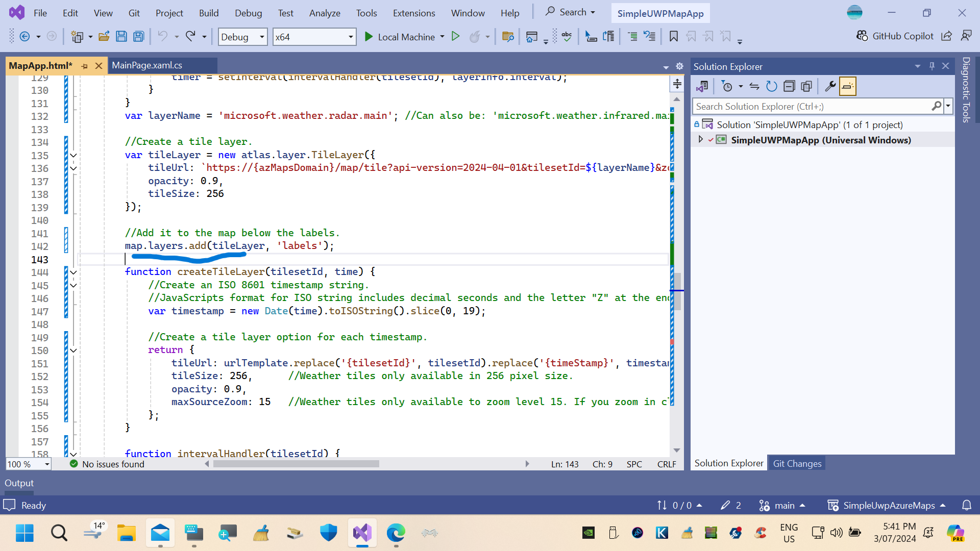Click the Solution Explorer pin icon
The image size is (980, 551).
tap(932, 65)
